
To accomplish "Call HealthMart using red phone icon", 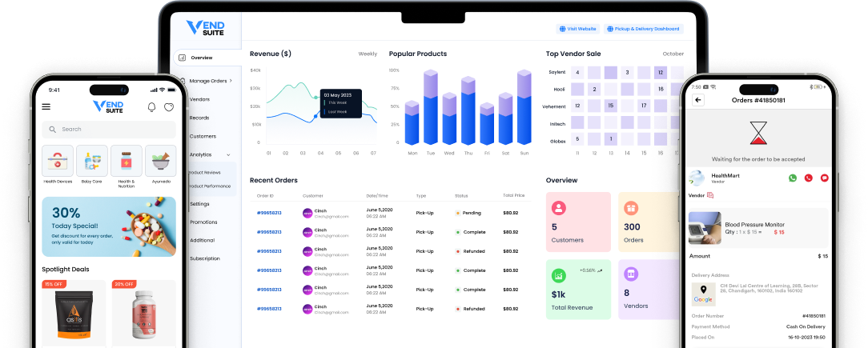I will 808,178.
